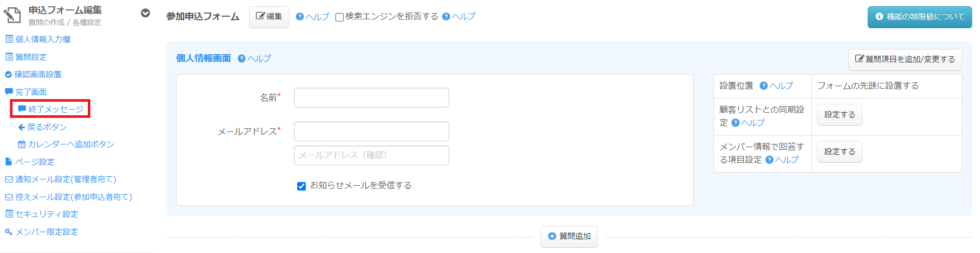Click help icon for 顧客リストとの同期設定
The width and height of the screenshot is (980, 253).
click(x=736, y=123)
